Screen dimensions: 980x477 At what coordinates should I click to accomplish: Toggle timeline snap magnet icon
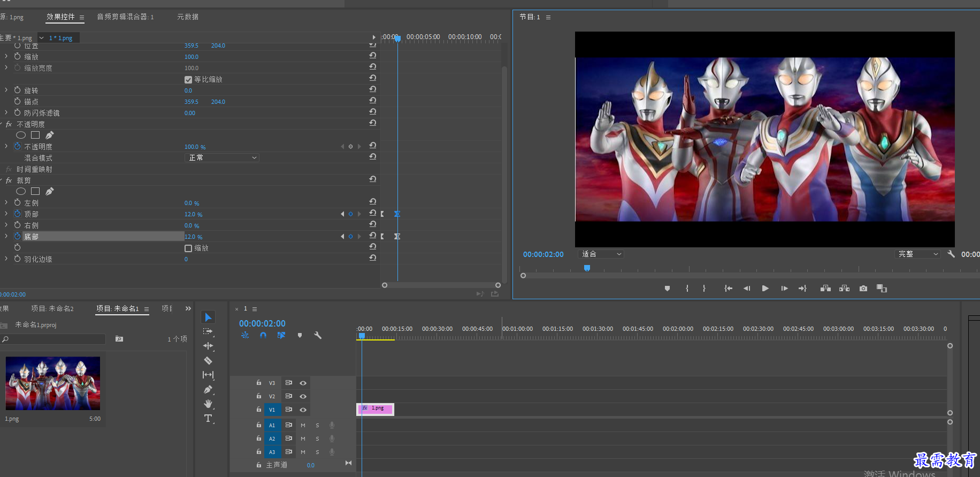263,335
